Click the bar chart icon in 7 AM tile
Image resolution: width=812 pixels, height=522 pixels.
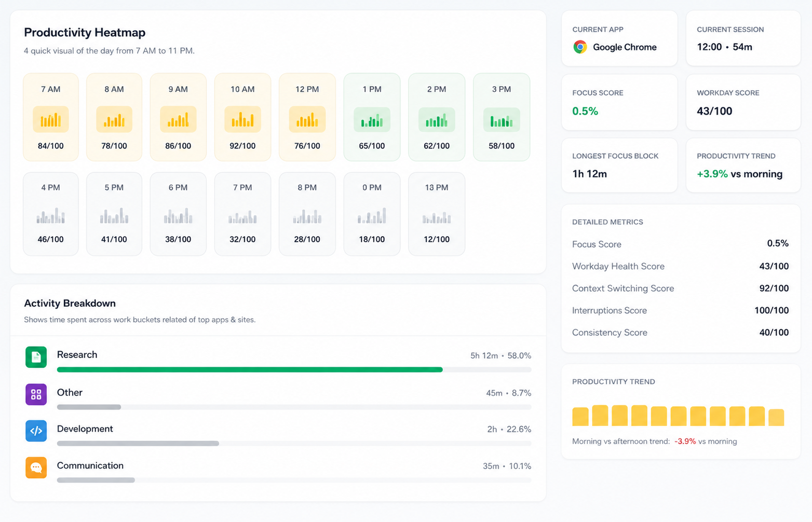coord(51,119)
